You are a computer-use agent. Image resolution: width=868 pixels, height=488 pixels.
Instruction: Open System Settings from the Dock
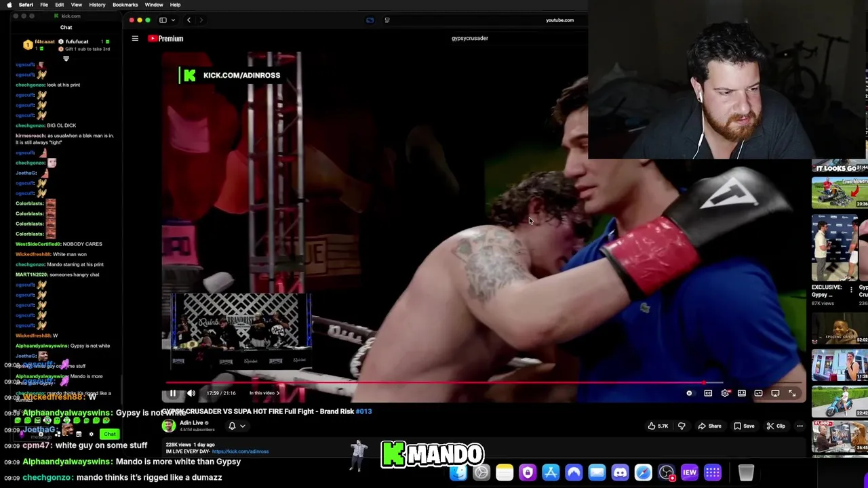[x=481, y=472]
